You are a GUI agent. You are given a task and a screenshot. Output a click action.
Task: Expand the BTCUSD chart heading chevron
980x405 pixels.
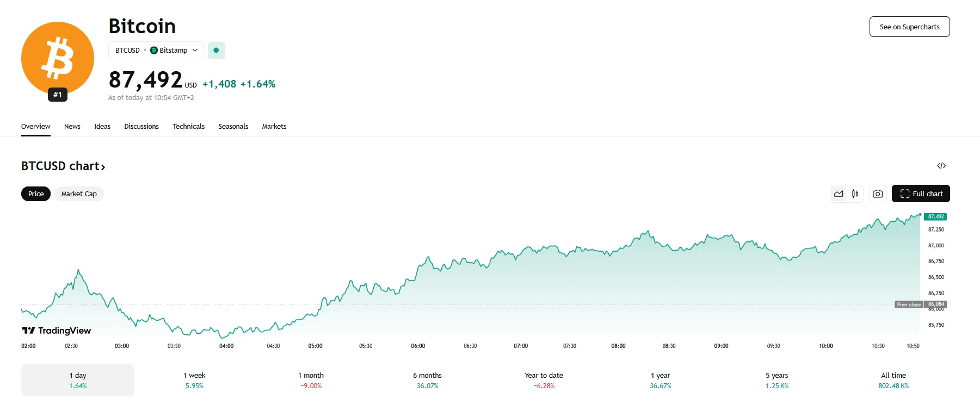tap(103, 167)
